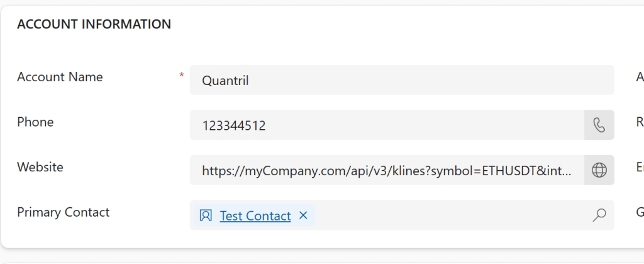Click the Primary Contact search magnifier icon
Viewport: 644px width, 264px height.
[x=599, y=215]
